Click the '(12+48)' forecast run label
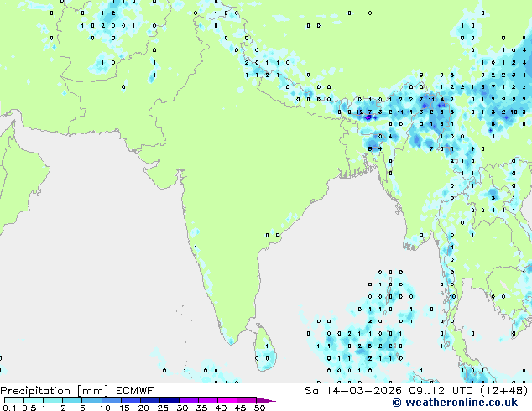 pyautogui.click(x=504, y=391)
